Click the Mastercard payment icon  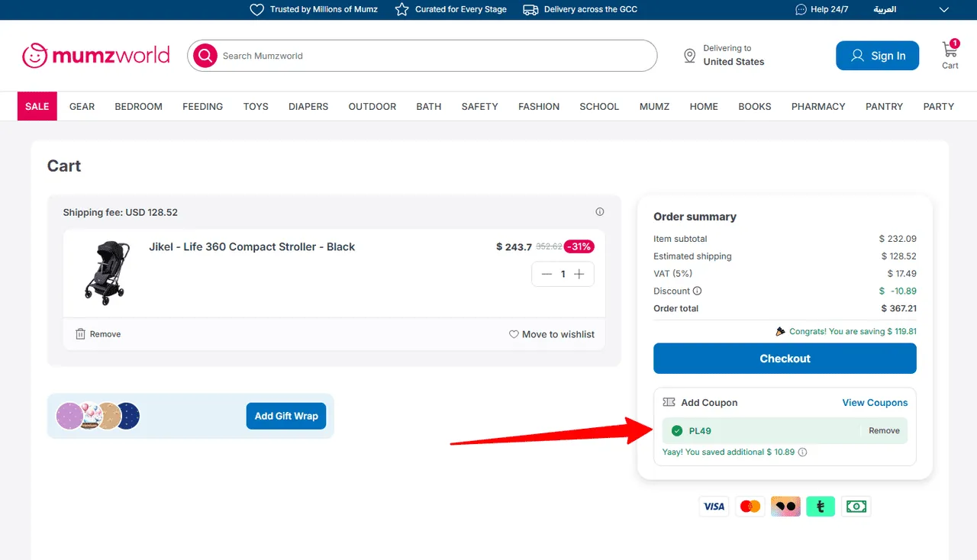[x=750, y=506]
